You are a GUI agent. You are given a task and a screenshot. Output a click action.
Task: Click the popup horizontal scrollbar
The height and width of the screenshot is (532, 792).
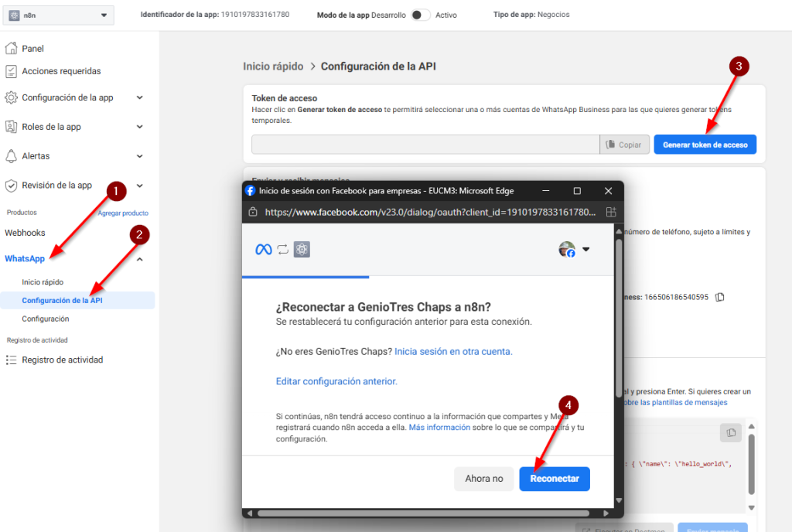pos(423,513)
